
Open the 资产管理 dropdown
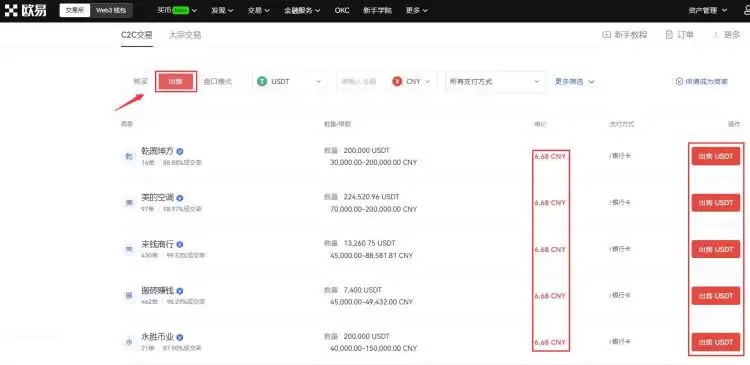click(708, 11)
